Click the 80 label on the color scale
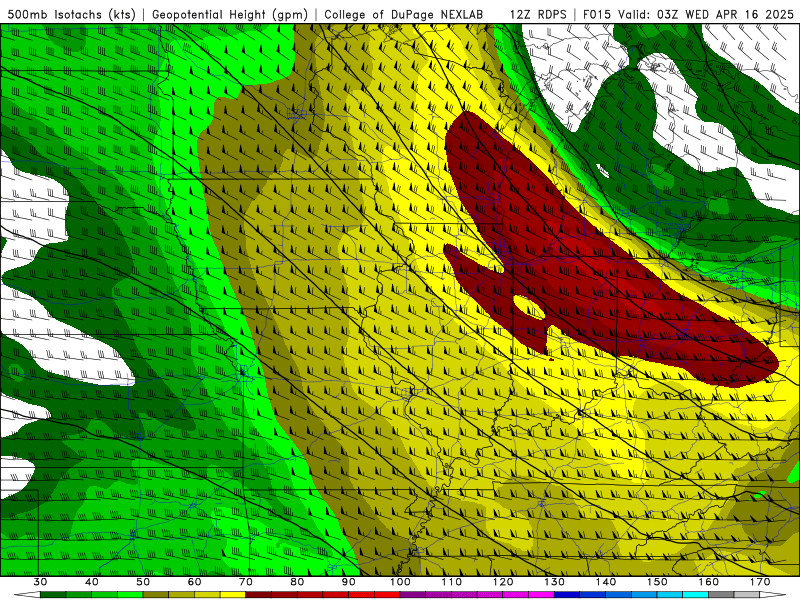 click(x=297, y=582)
